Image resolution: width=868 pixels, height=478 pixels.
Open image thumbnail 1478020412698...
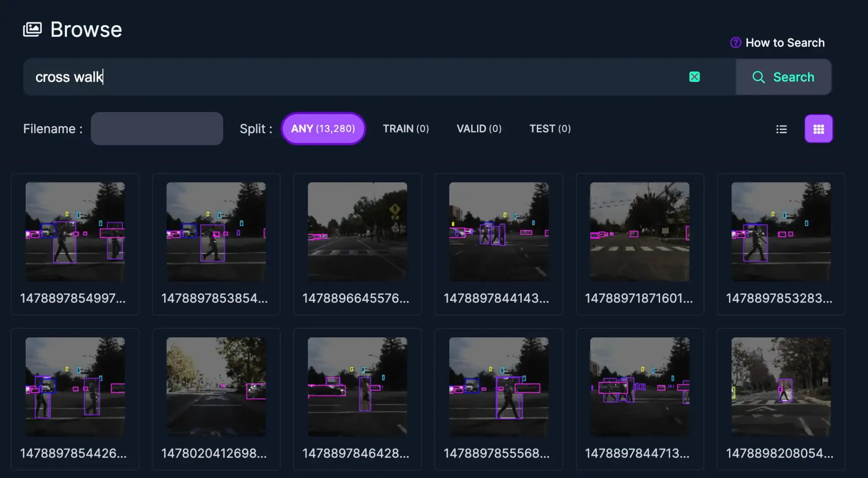coord(216,387)
